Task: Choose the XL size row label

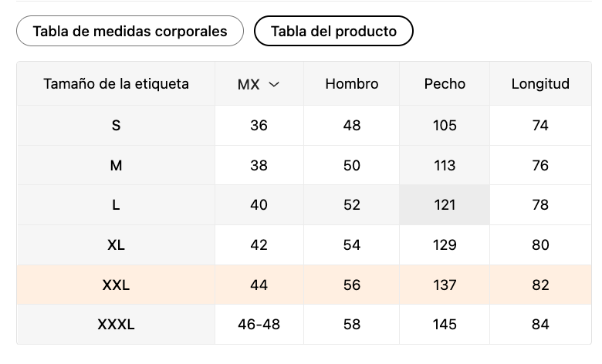Action: pyautogui.click(x=116, y=245)
